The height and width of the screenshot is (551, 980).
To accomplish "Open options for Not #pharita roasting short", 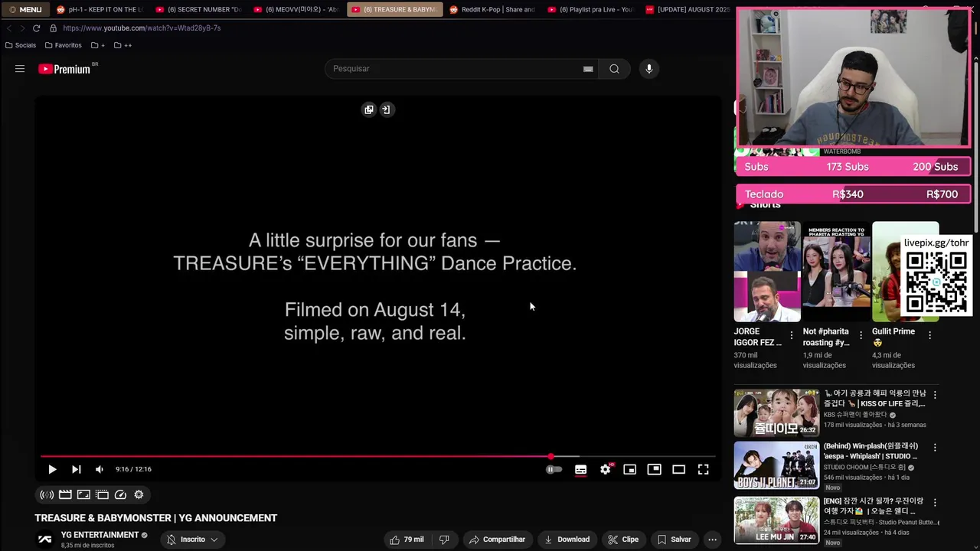I will (861, 335).
